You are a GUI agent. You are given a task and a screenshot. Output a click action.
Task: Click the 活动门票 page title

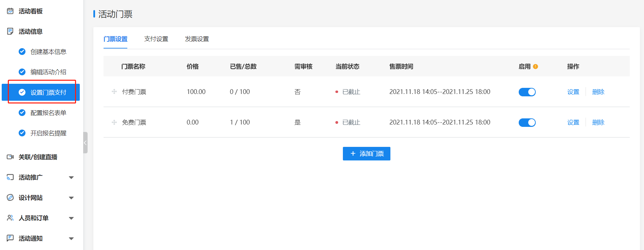click(115, 14)
